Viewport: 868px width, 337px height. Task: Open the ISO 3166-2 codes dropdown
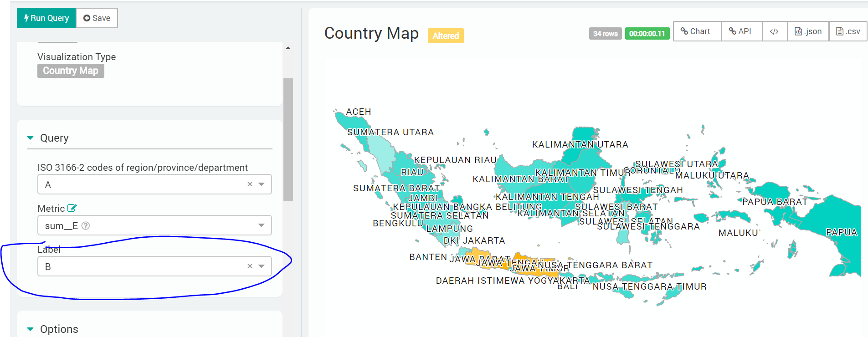point(262,184)
